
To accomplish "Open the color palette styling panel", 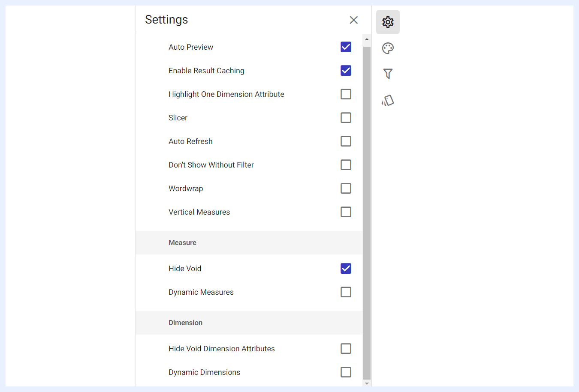I will pos(388,48).
